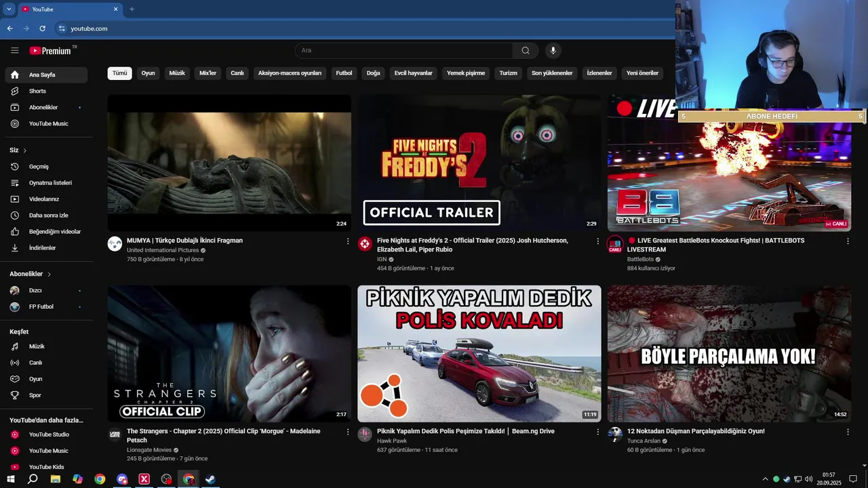This screenshot has height=488, width=868.
Task: Select the Canlı filter chip
Action: [237, 73]
